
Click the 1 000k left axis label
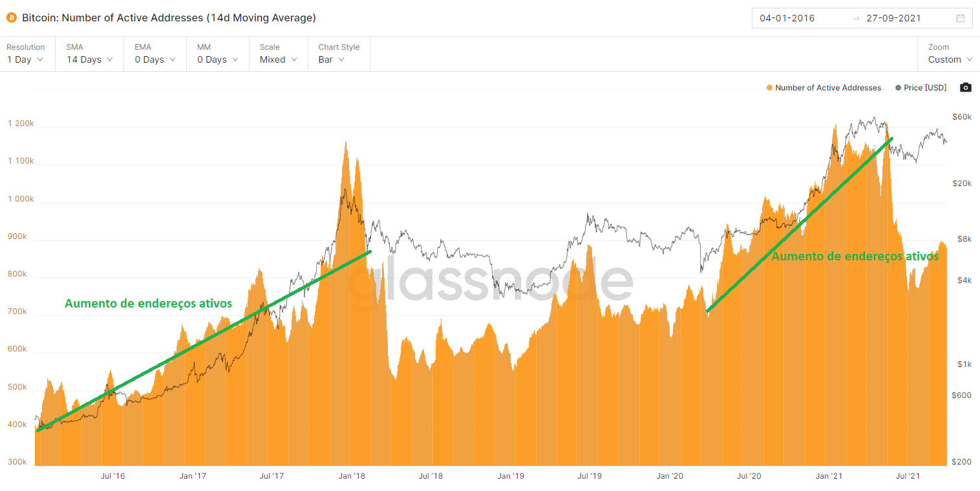[x=21, y=198]
